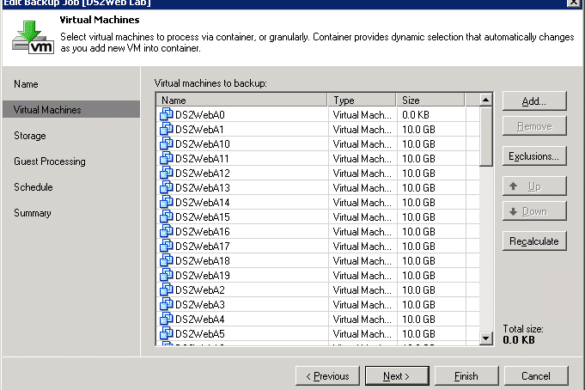Screen dimensions: 585x390
Task: Select the DS2WebA10 list entry name
Action: coord(203,144)
